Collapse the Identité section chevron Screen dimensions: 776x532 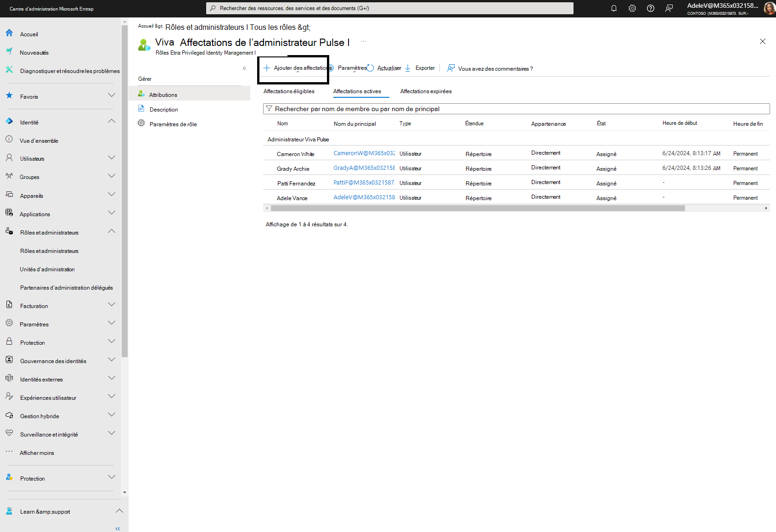pos(112,121)
